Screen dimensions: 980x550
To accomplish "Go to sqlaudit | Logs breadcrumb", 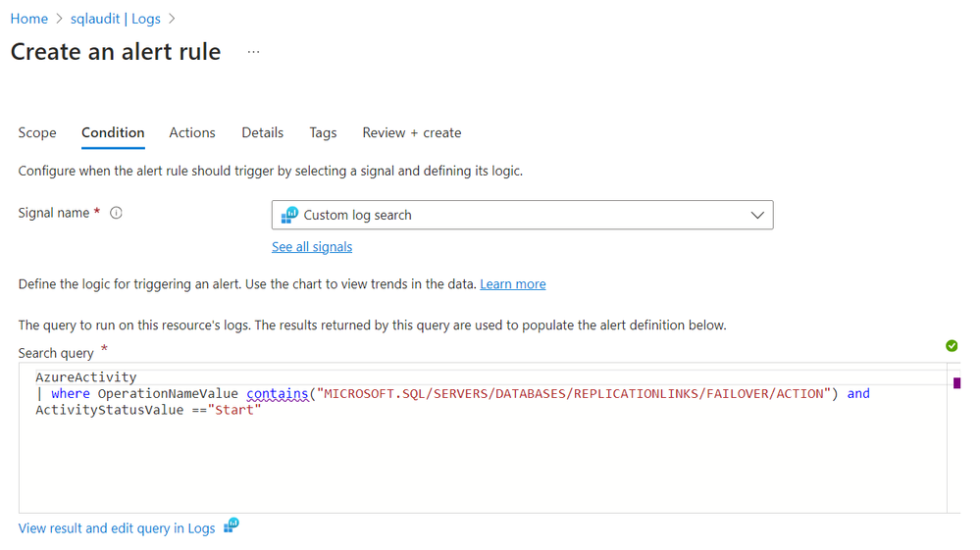I will click(x=115, y=19).
